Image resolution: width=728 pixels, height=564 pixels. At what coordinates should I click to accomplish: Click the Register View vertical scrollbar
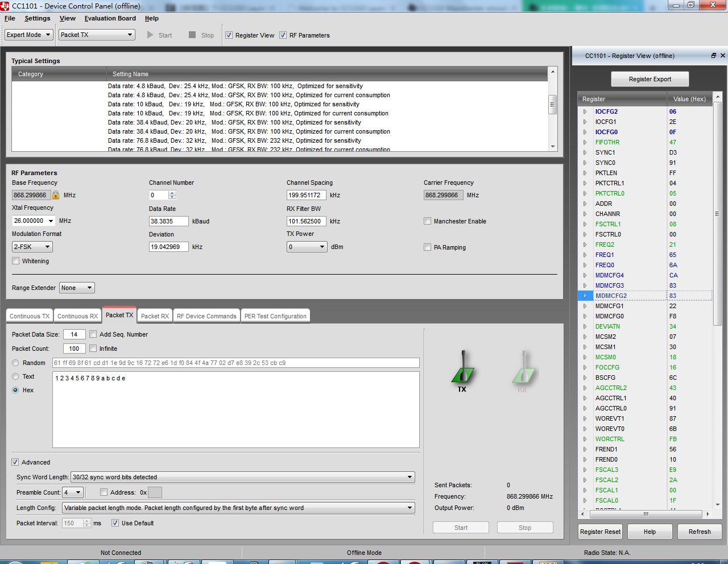coord(717,300)
